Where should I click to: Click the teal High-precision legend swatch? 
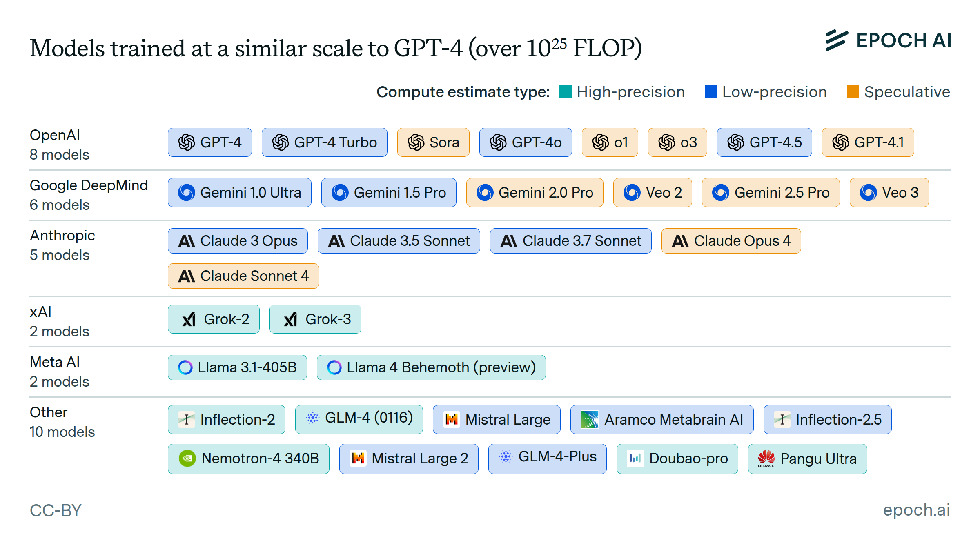565,92
